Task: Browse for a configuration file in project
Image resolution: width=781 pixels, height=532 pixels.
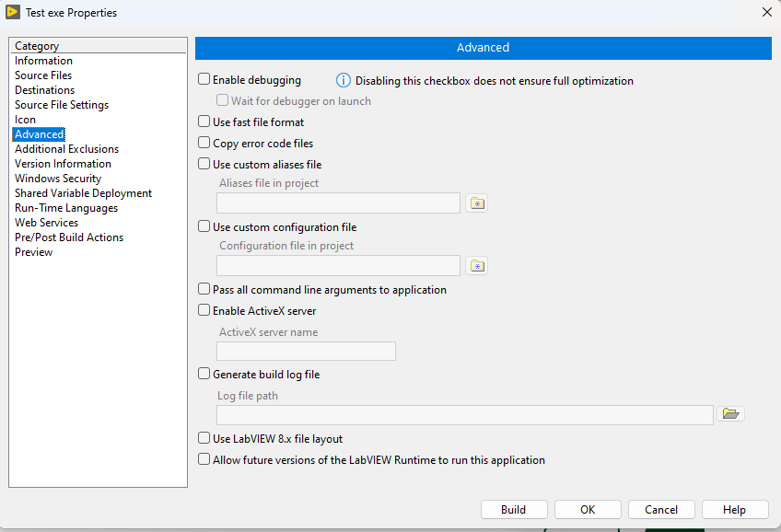Action: (x=477, y=265)
